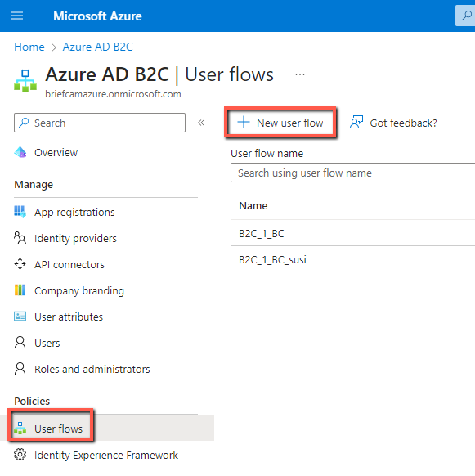The height and width of the screenshot is (476, 475).
Task: Click the Microsoft Azure title
Action: pyautogui.click(x=97, y=16)
